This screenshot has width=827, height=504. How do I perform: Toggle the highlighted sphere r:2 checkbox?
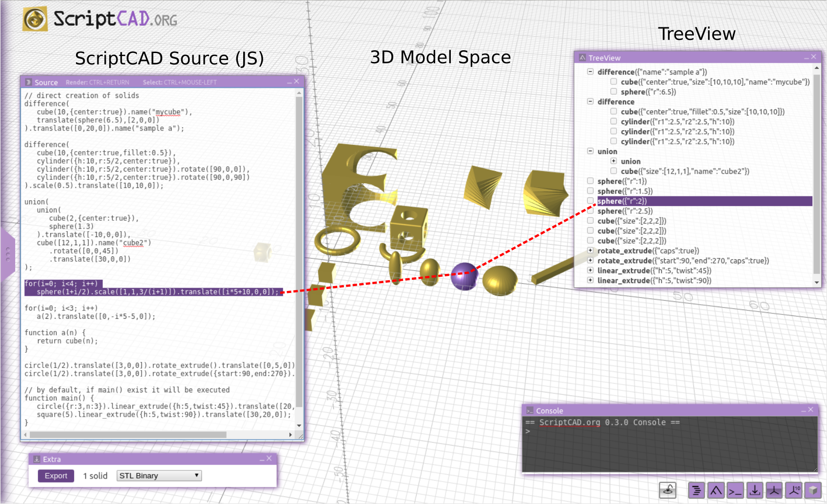tap(590, 201)
